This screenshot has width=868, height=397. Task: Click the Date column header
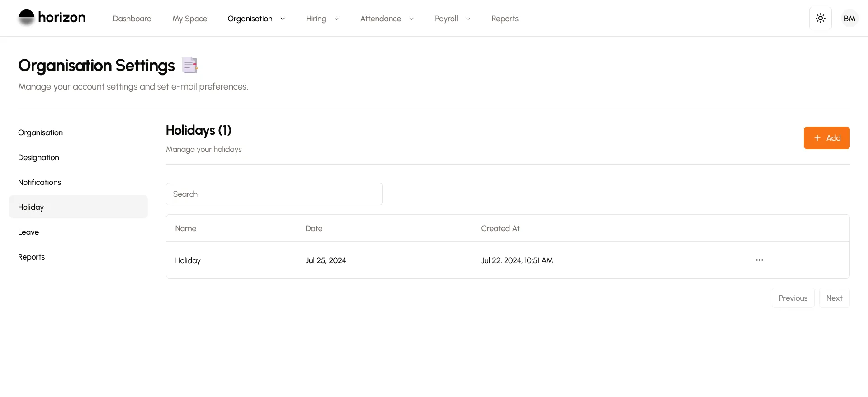pyautogui.click(x=314, y=228)
